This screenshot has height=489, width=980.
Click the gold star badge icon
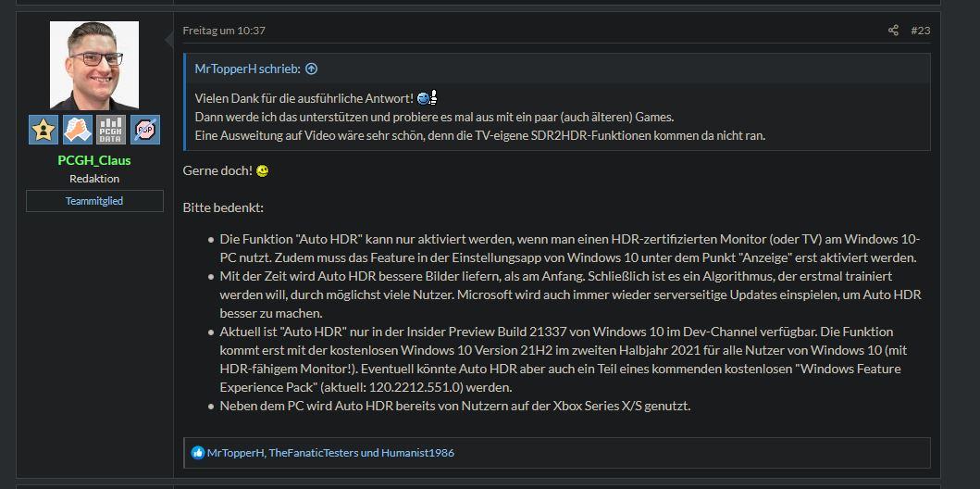43,130
